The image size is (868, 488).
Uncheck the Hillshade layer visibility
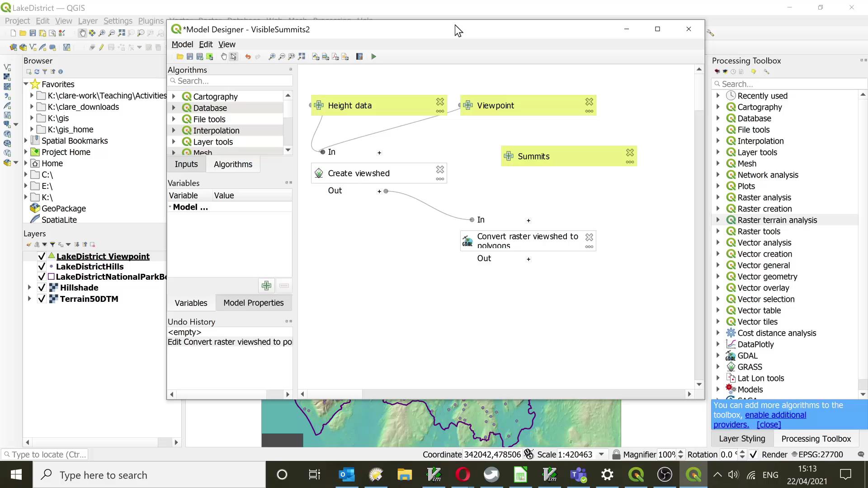[42, 288]
